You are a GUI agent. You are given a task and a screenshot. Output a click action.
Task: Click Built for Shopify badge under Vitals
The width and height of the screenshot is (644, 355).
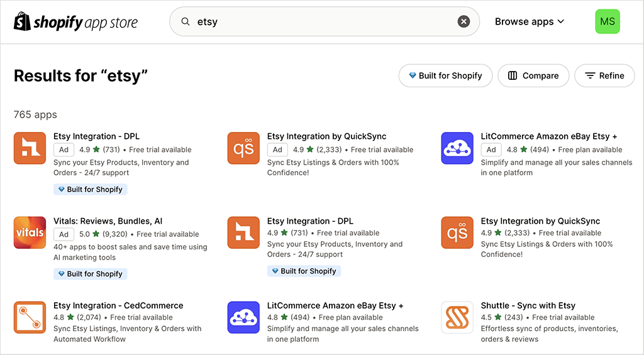coord(91,274)
